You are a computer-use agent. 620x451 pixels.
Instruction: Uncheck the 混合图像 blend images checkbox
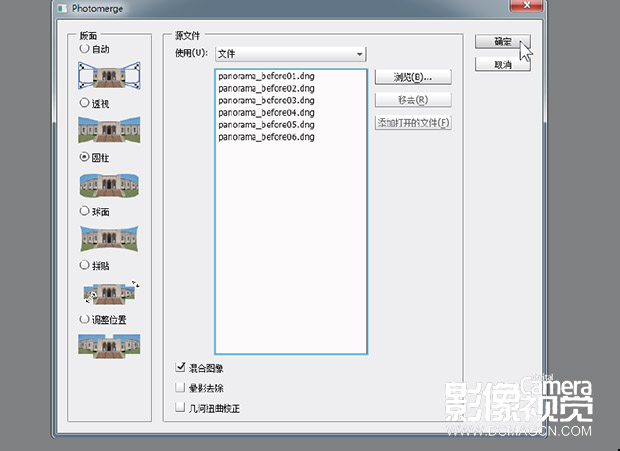180,367
